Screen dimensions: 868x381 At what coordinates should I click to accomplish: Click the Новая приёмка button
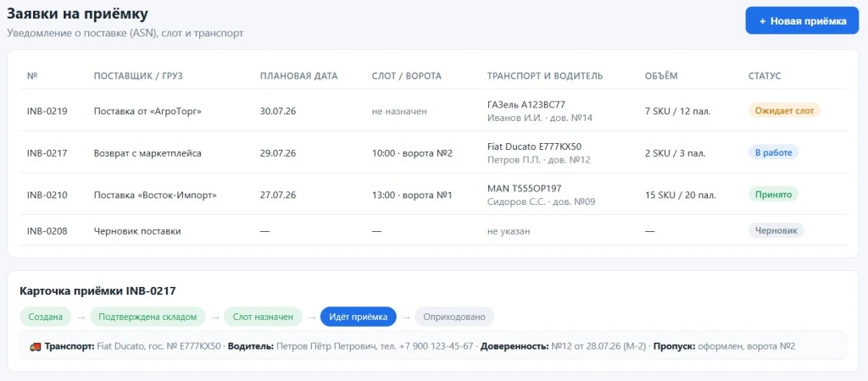pos(802,21)
